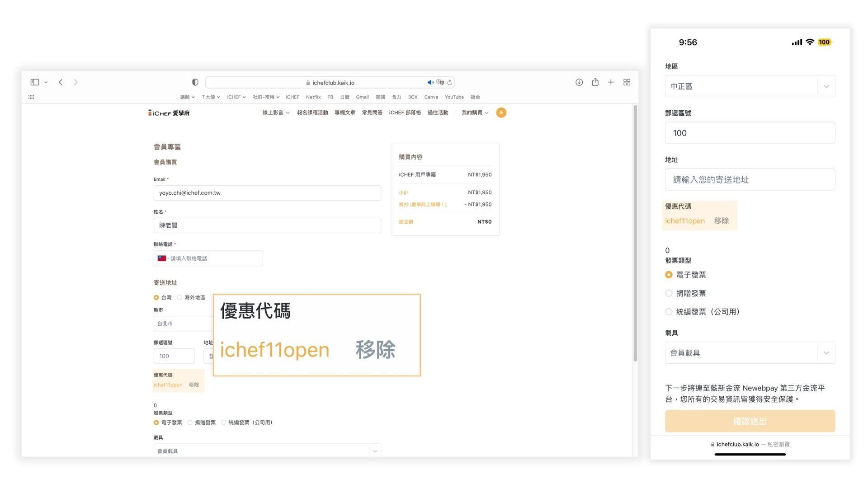Expand the 線上影音 navigation menu

[276, 113]
